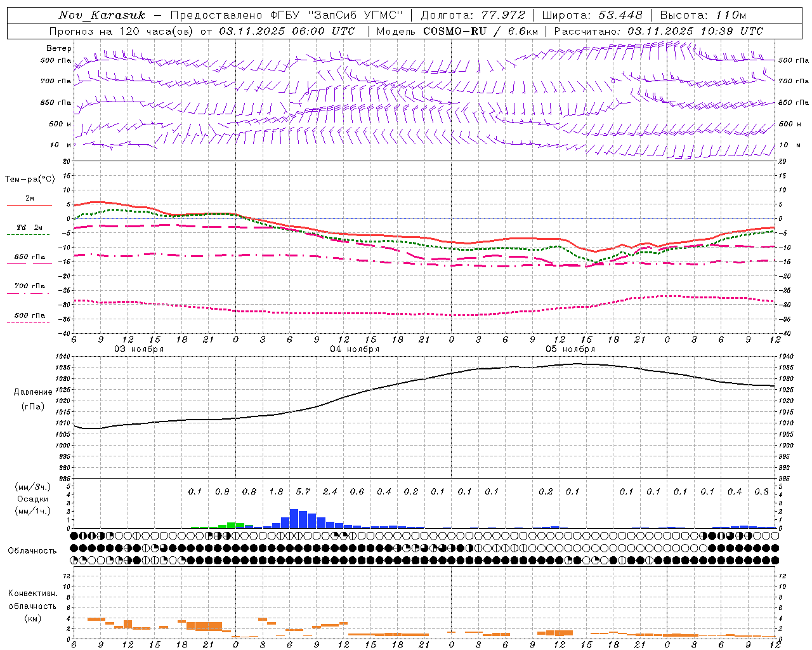Click the 500 гПа temperature legend entry
Image resolution: width=812 pixels, height=650 pixels.
point(30,315)
